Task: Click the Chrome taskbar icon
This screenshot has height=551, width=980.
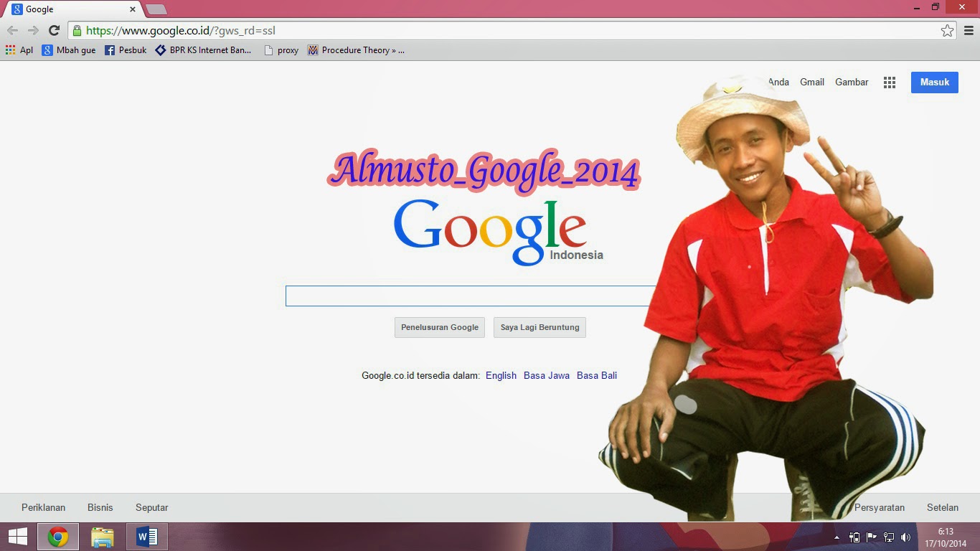Action: 58,537
